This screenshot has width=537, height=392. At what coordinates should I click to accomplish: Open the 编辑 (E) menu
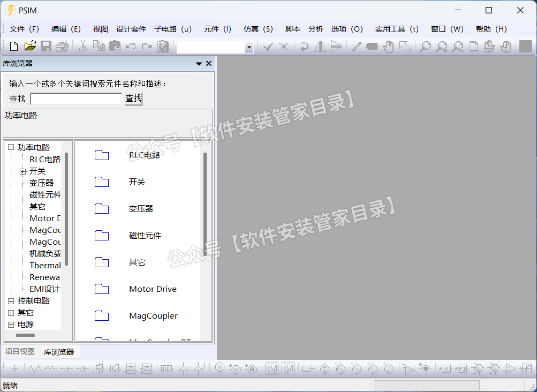pos(66,29)
